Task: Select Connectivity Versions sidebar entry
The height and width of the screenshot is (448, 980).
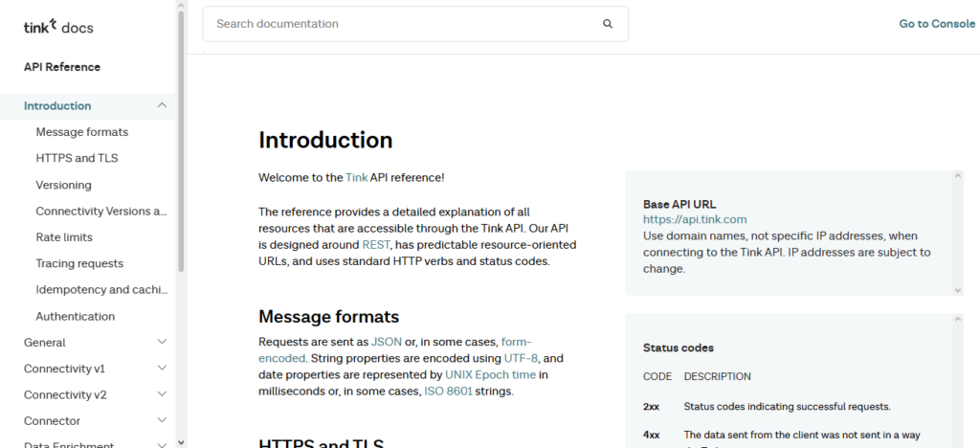Action: [101, 212]
